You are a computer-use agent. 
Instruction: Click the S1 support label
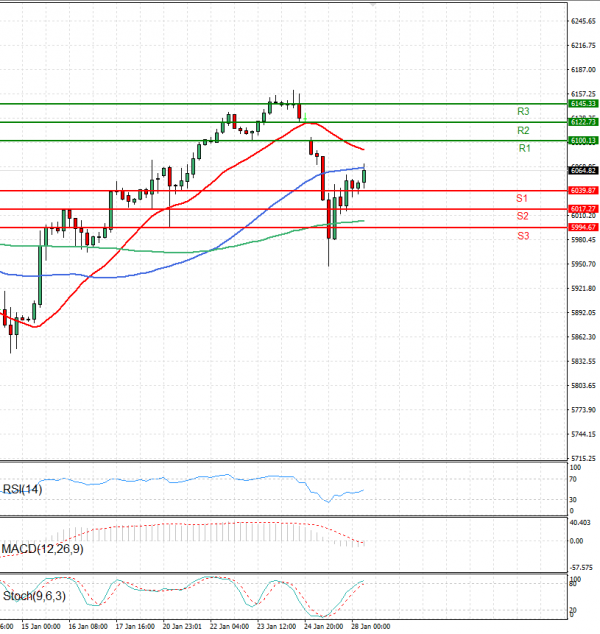(522, 198)
